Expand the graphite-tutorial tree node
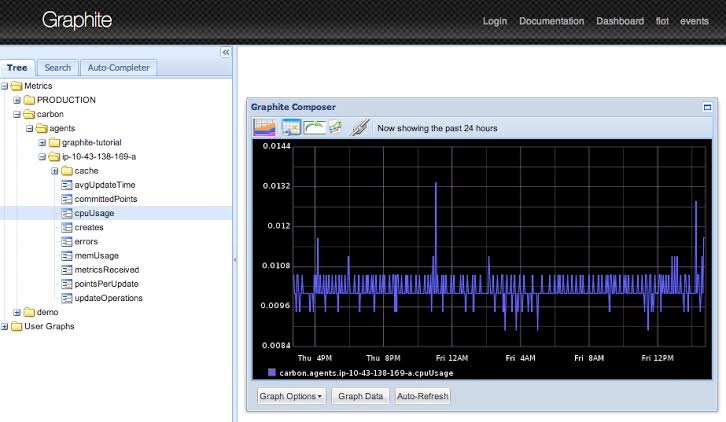 pyautogui.click(x=42, y=143)
